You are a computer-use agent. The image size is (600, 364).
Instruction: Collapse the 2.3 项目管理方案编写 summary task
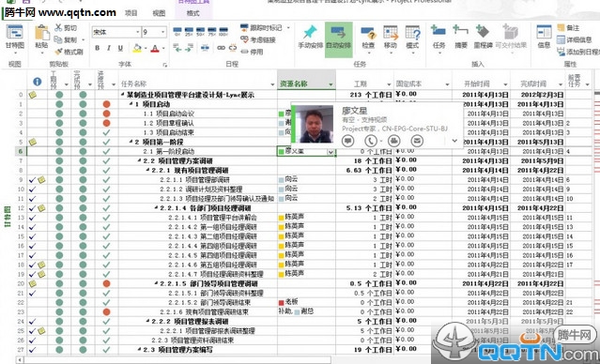click(139, 350)
